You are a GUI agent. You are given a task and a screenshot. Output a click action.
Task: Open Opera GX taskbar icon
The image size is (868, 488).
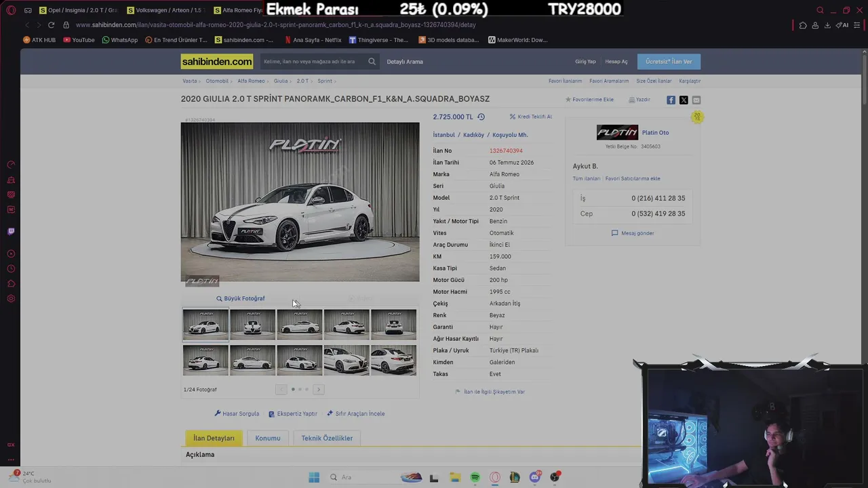(x=495, y=477)
